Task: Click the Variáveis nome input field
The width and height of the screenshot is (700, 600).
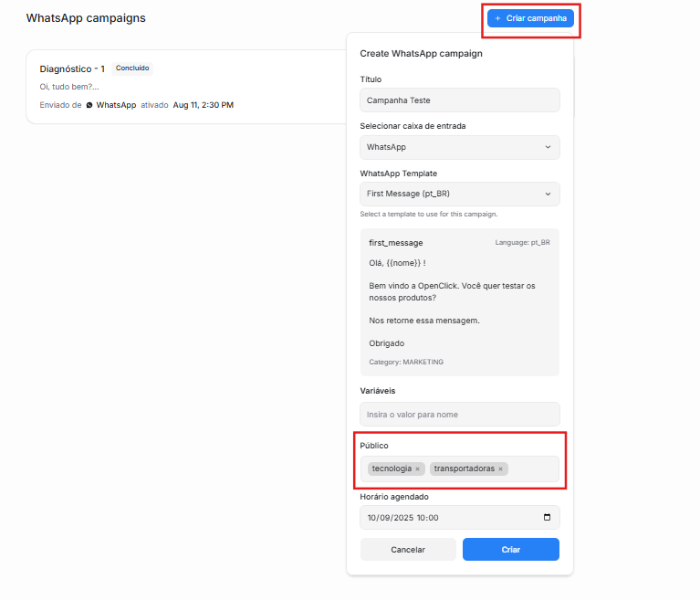Action: coord(460,414)
